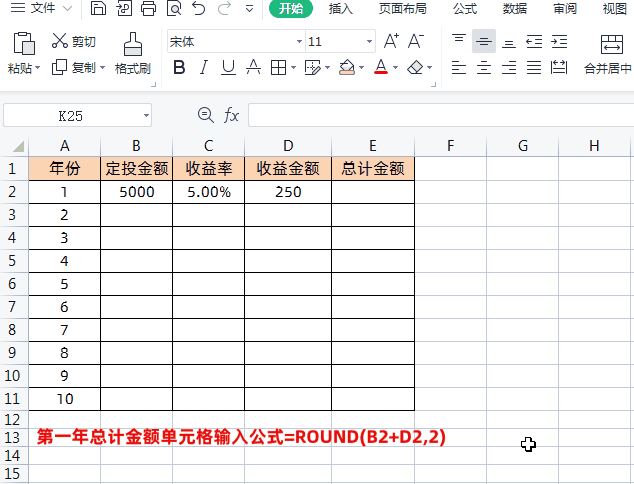Switch to the 数据 tab

pos(515,8)
